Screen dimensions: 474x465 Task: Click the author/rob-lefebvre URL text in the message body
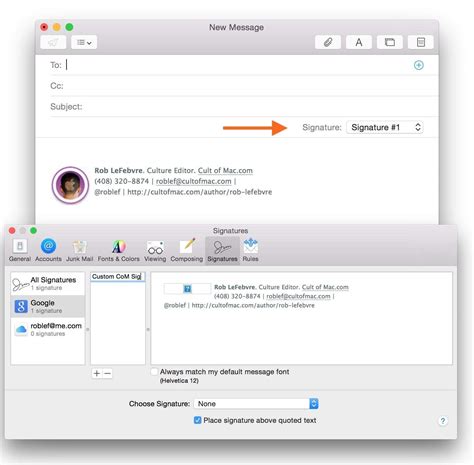pyautogui.click(x=200, y=192)
